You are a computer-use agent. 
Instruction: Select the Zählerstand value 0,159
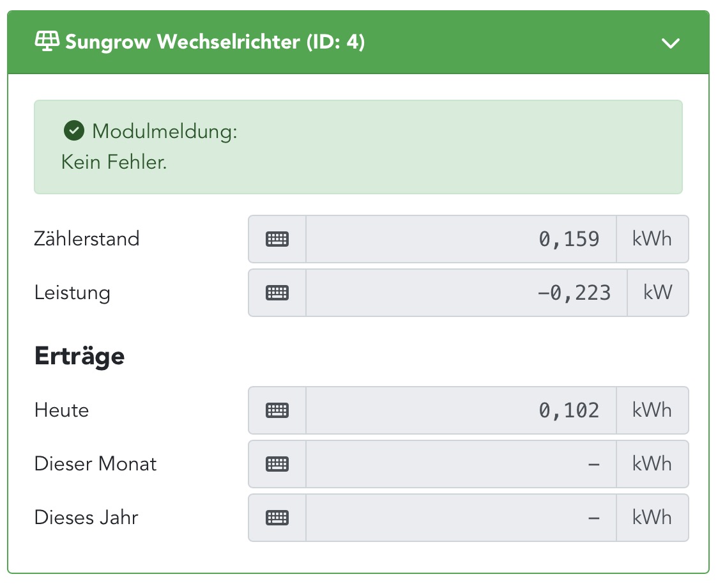[x=569, y=239]
